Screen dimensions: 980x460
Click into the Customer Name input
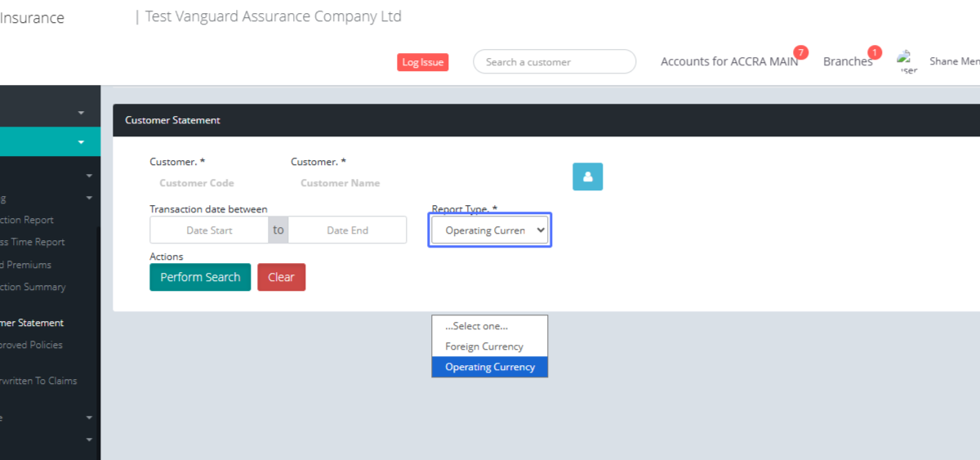pyautogui.click(x=340, y=183)
